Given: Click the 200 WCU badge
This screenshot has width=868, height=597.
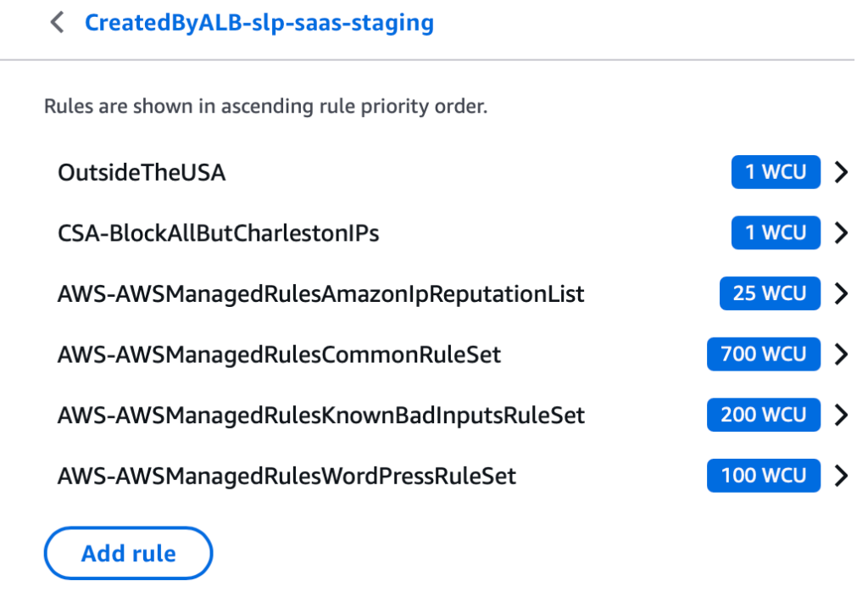Looking at the screenshot, I should pos(764,416).
